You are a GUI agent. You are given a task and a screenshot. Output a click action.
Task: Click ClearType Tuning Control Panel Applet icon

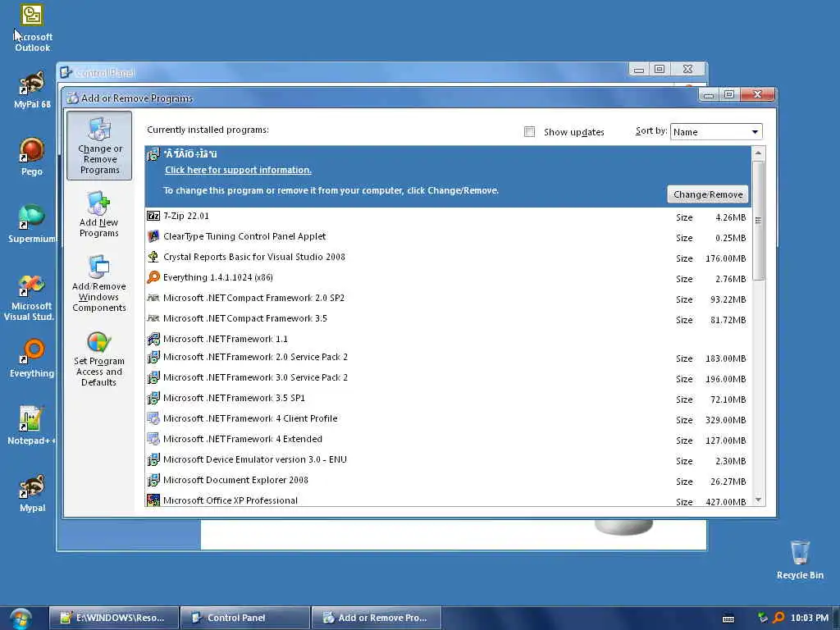click(153, 236)
